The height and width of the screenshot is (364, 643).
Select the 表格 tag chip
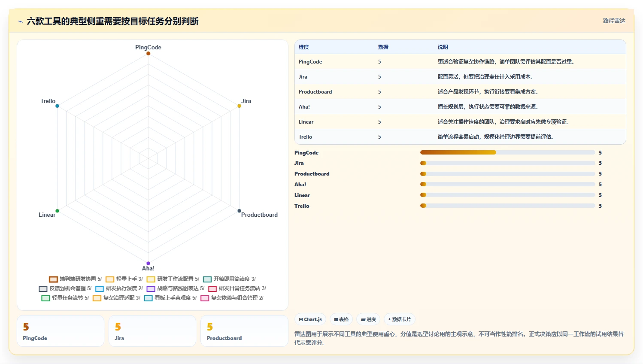tap(341, 319)
